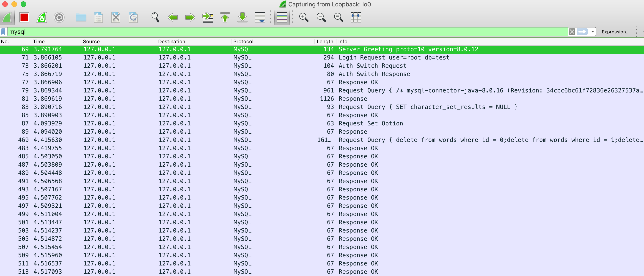644x276 pixels.
Task: Reload this capture file
Action: [133, 17]
